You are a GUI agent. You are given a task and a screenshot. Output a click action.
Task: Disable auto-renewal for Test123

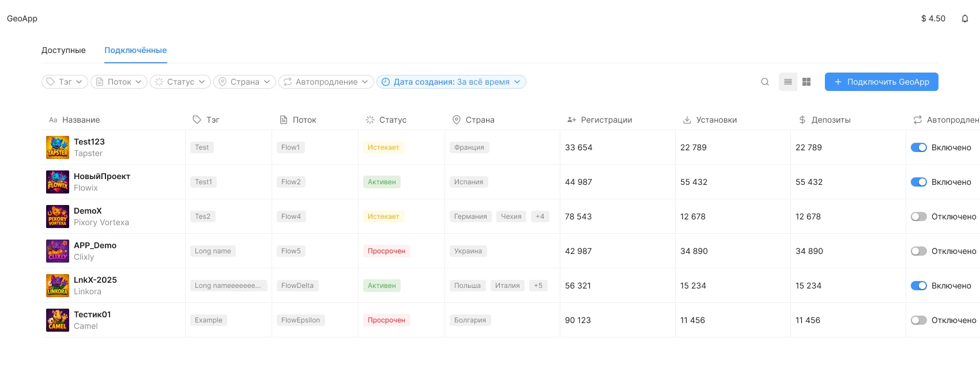click(919, 147)
